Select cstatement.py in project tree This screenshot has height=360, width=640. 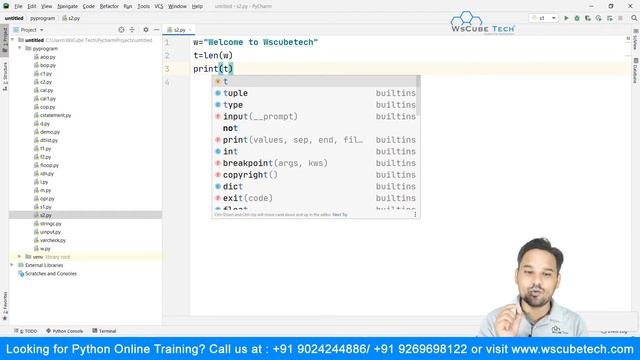coord(56,116)
